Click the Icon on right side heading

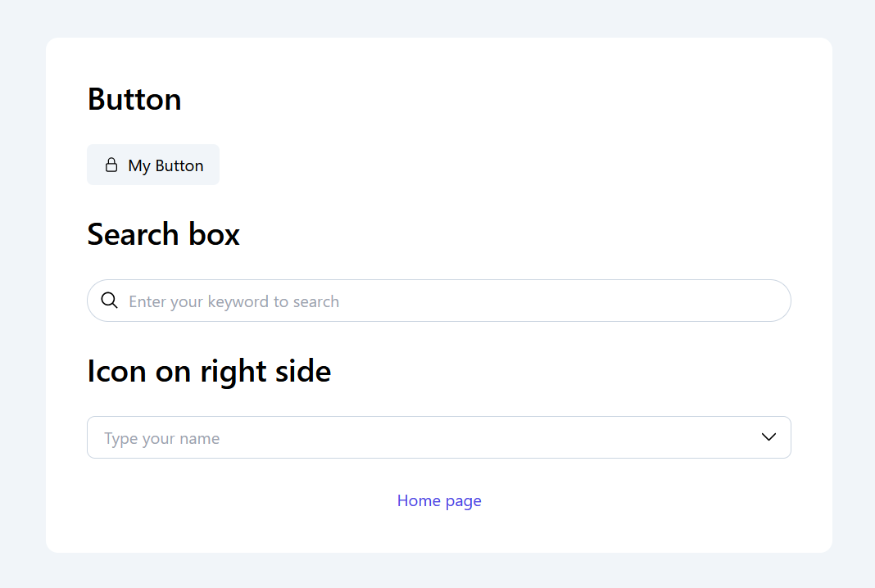click(x=209, y=371)
